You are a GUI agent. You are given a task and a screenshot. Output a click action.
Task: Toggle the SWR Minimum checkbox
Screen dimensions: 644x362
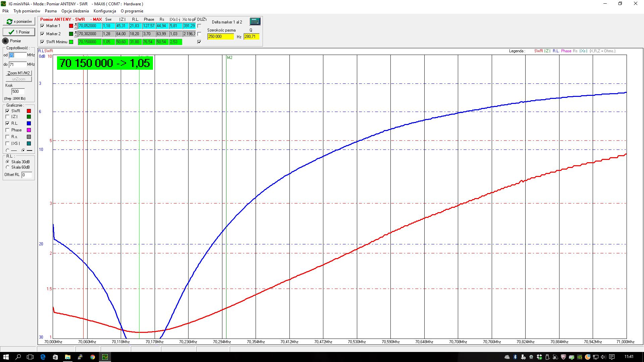point(42,42)
